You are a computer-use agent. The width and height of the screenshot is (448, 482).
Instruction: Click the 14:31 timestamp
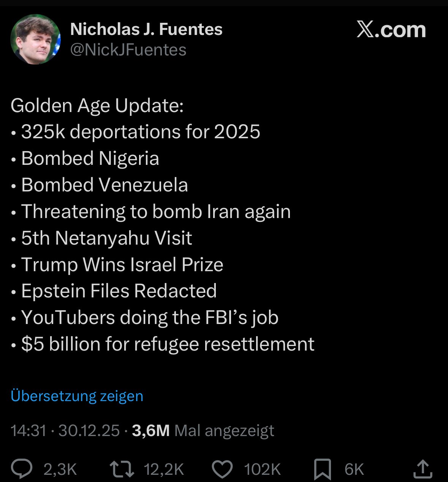28,431
